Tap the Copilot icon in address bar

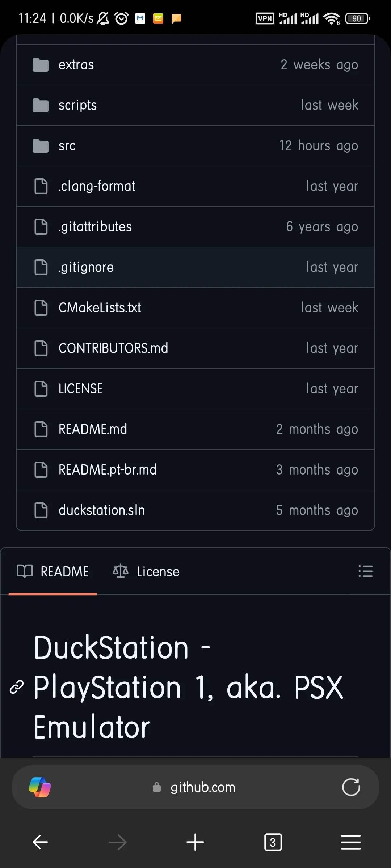tap(40, 787)
